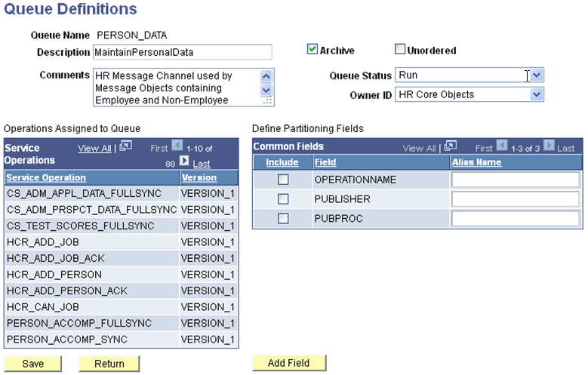Focus Alias Name field for OPERATIONNAME

516,180
